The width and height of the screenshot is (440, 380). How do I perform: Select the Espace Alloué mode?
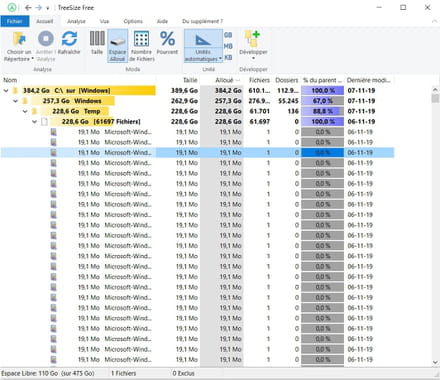[117, 46]
